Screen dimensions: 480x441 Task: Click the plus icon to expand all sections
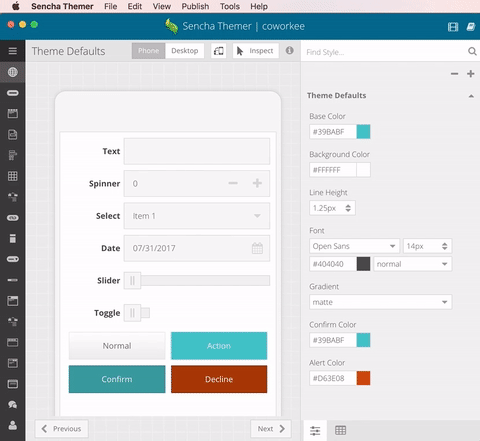(x=471, y=74)
